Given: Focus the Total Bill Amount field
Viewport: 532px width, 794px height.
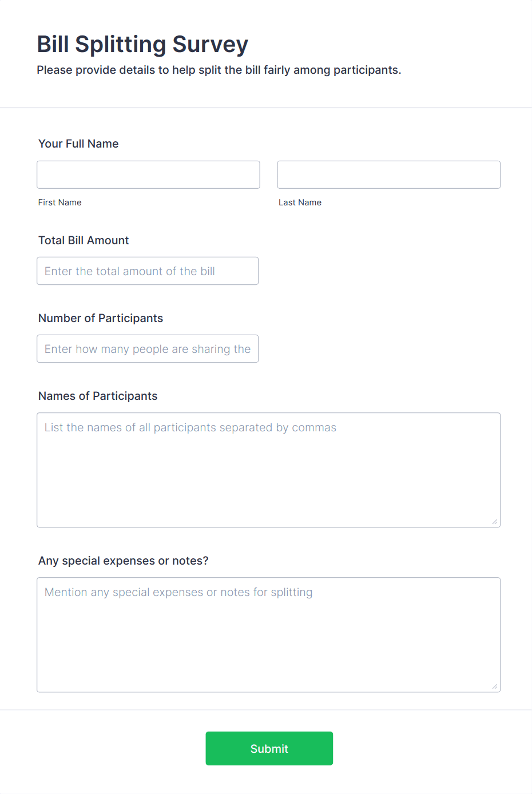Looking at the screenshot, I should 148,271.
